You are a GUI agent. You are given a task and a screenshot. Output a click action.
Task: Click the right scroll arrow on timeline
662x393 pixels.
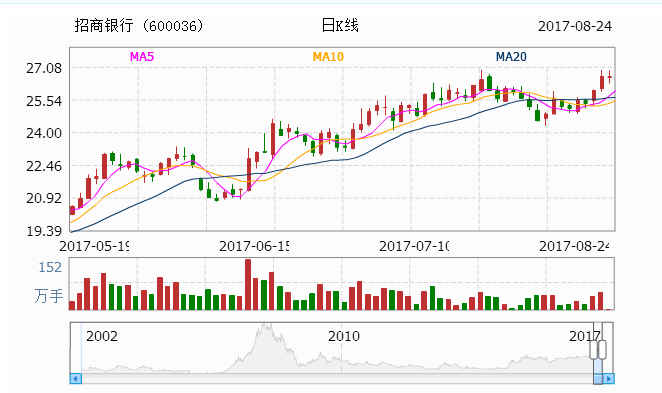tap(608, 379)
